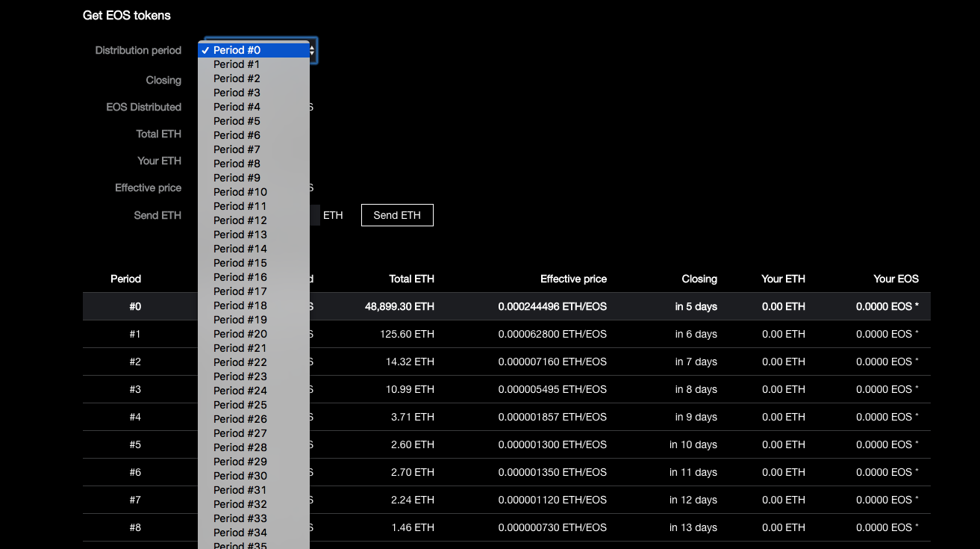Choose Period #1 from the dropdown list
This screenshot has width=980, height=549.
[x=254, y=64]
